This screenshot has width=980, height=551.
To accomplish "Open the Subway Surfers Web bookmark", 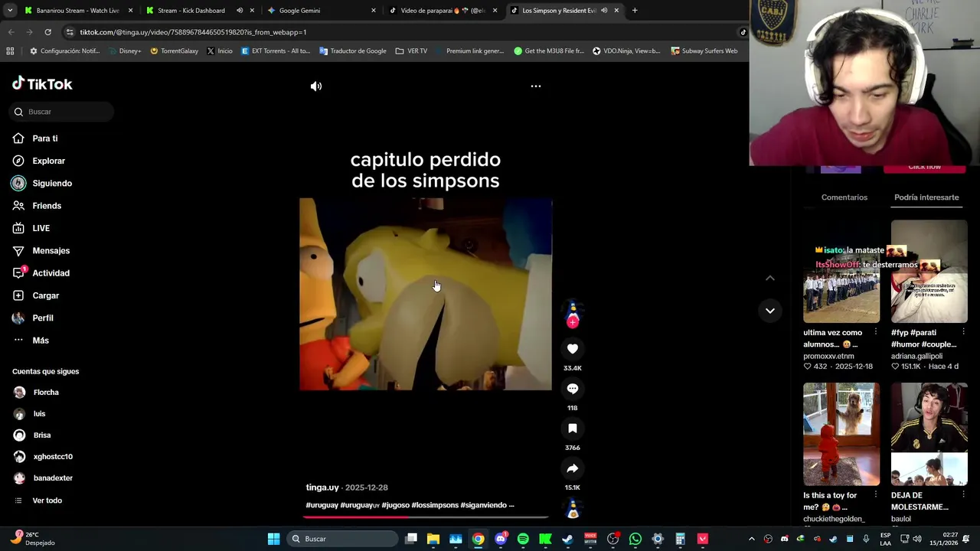I will point(704,51).
